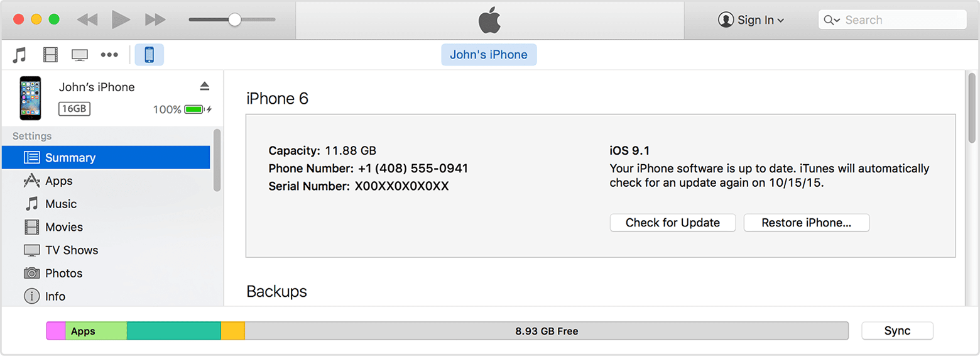980x356 pixels.
Task: Click the Info circle sidebar icon
Action: click(32, 296)
